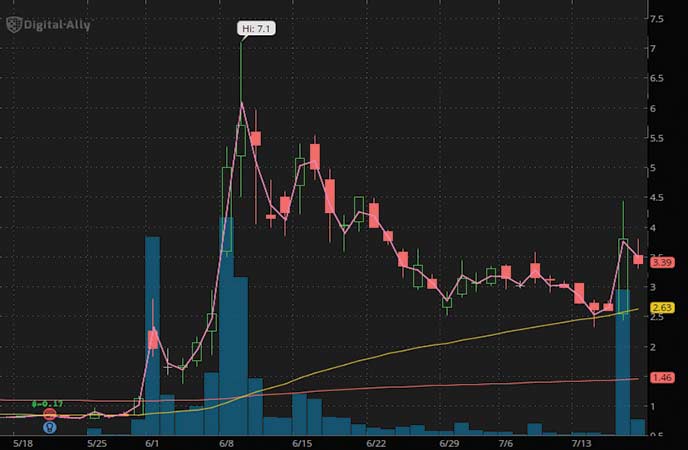688x450 pixels.
Task: Click the 7/13 date on time axis
Action: click(x=581, y=443)
